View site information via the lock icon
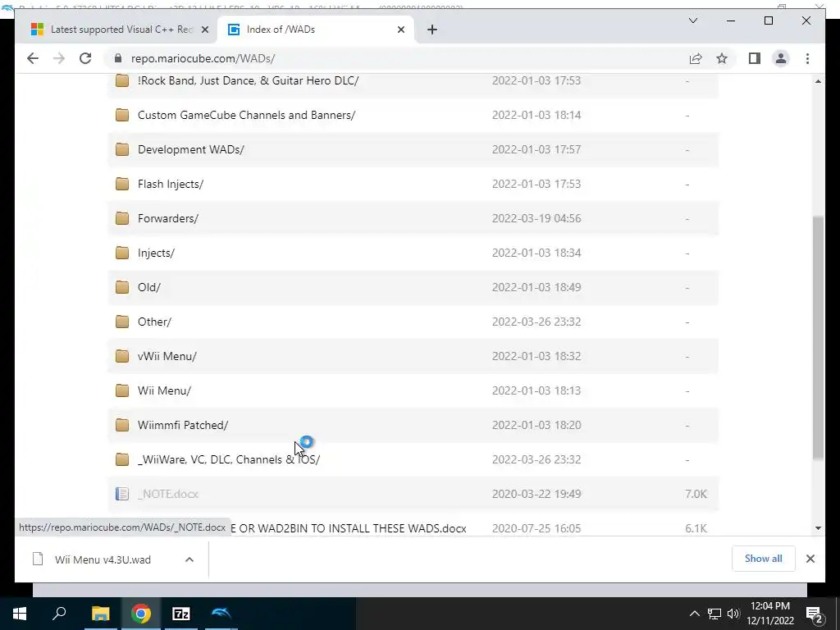 coord(118,58)
